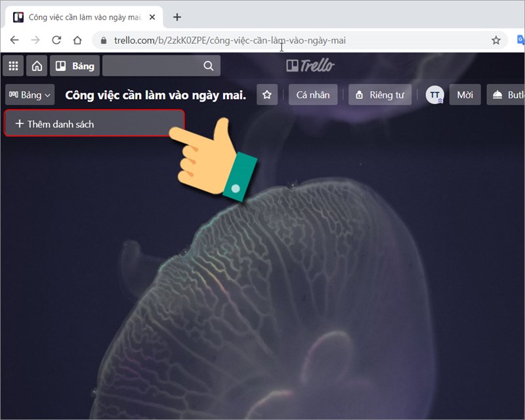525x420 pixels.
Task: Reload the page in browser
Action: 56,40
